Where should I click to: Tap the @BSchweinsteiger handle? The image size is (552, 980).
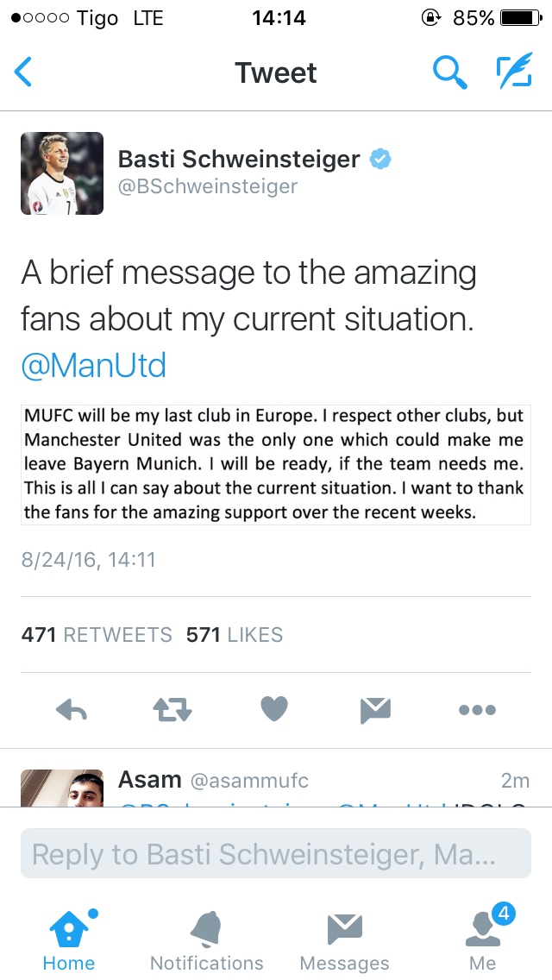[x=207, y=186]
